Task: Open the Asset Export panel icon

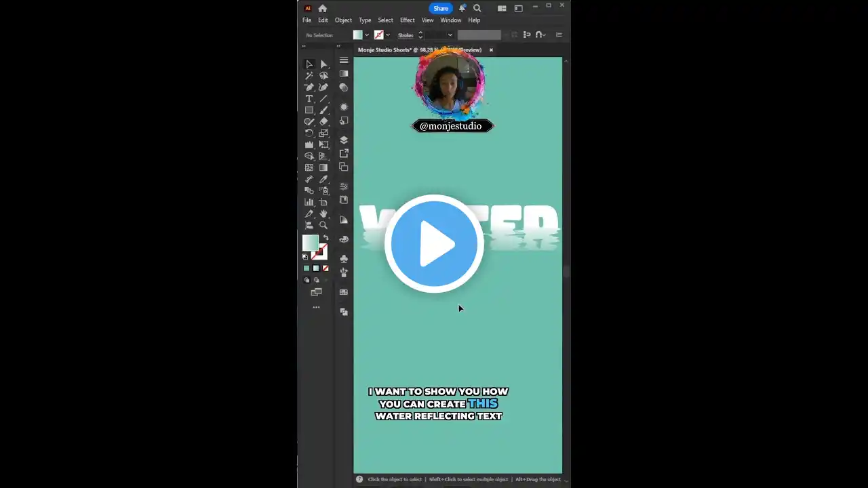Action: click(344, 153)
